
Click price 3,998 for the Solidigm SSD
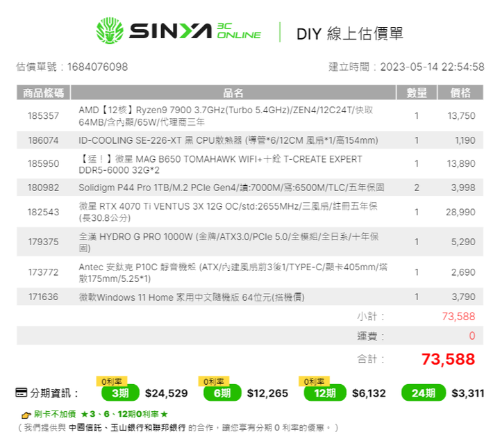463,188
